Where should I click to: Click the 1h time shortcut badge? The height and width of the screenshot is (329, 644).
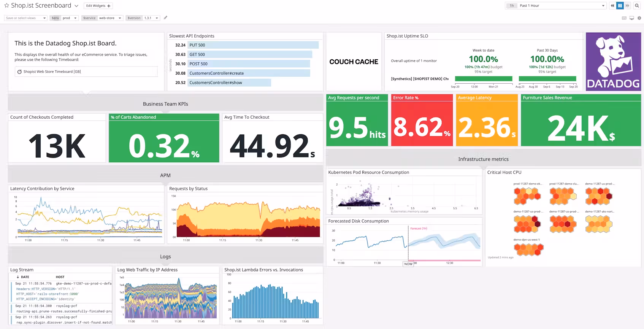512,6
